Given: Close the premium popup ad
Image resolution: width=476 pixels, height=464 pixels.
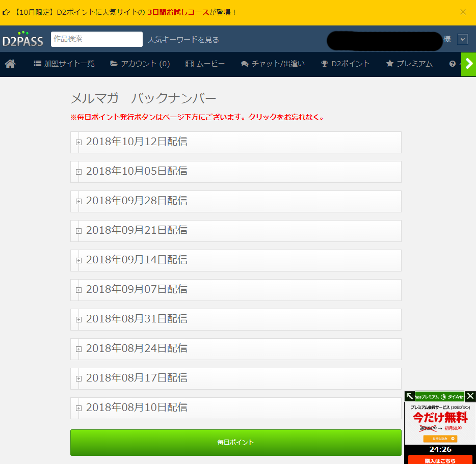Looking at the screenshot, I should [x=470, y=396].
